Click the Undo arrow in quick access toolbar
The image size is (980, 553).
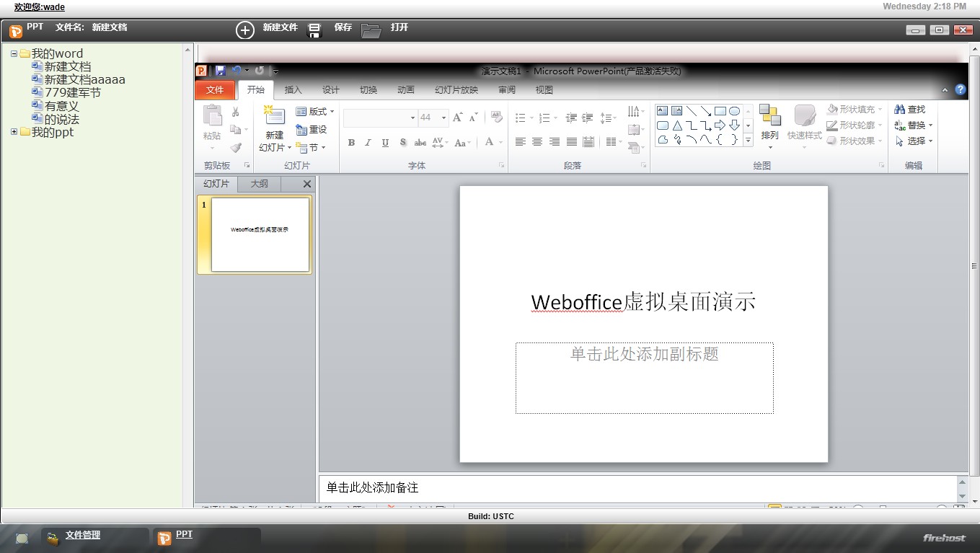coord(237,71)
